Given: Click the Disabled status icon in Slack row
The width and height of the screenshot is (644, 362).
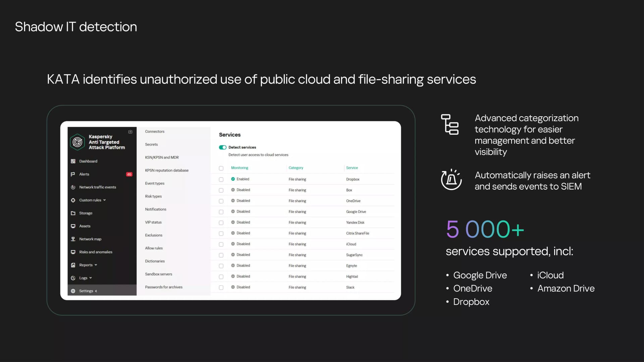Looking at the screenshot, I should tap(233, 287).
